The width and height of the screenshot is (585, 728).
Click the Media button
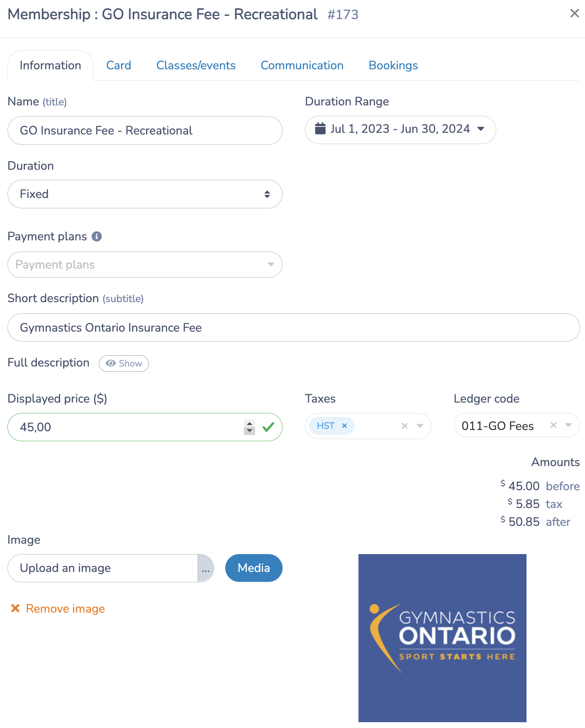point(254,568)
